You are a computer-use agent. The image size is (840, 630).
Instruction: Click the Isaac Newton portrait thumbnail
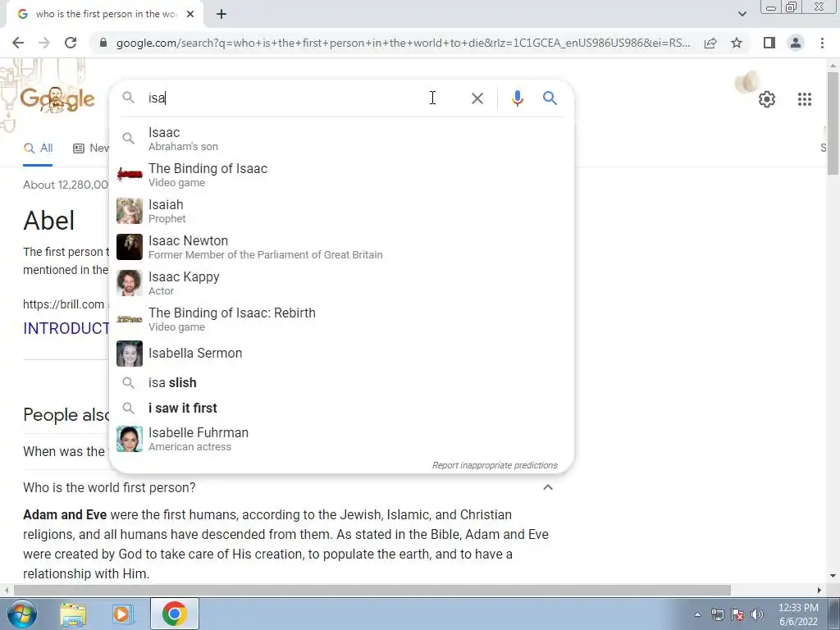click(x=130, y=247)
